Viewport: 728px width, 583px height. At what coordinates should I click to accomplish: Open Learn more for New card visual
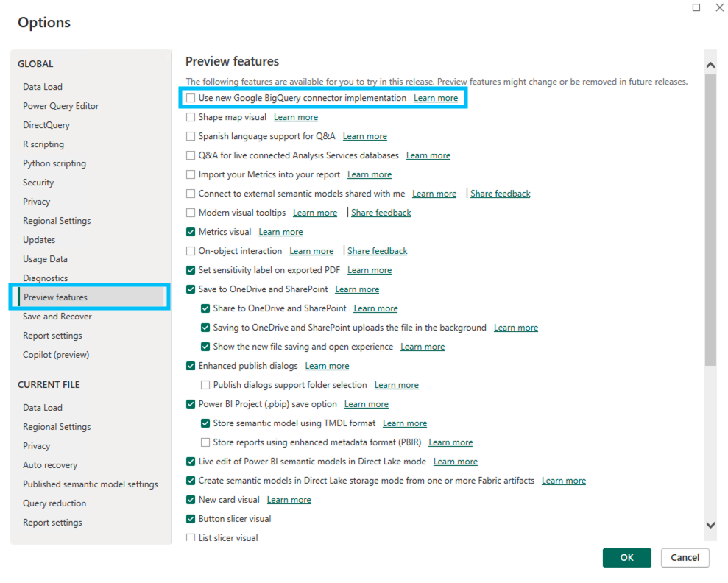[x=289, y=500]
